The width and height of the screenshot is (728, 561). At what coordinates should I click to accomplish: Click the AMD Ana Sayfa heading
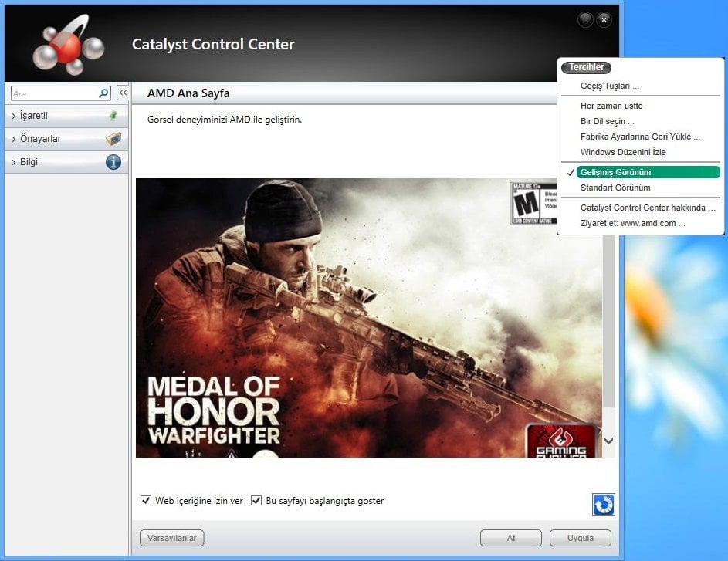(x=188, y=93)
